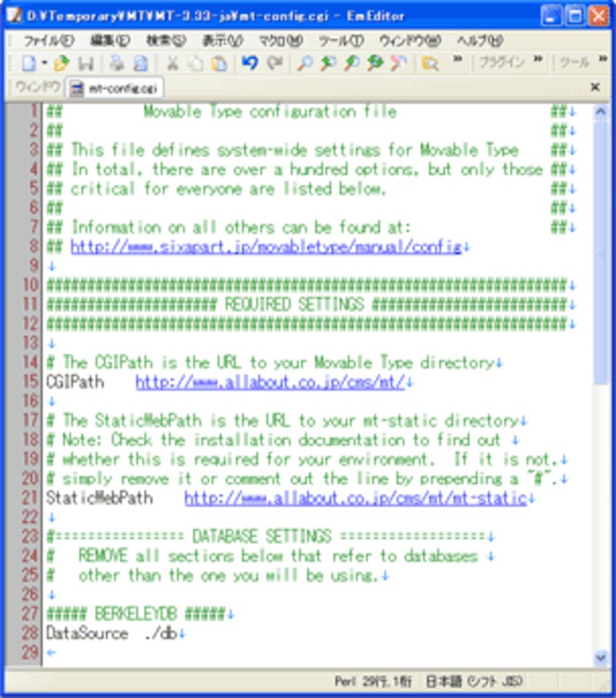Screen dimensions: 616x698
Task: Follow the StaticWebPath mt-static URL link
Action: tap(356, 498)
